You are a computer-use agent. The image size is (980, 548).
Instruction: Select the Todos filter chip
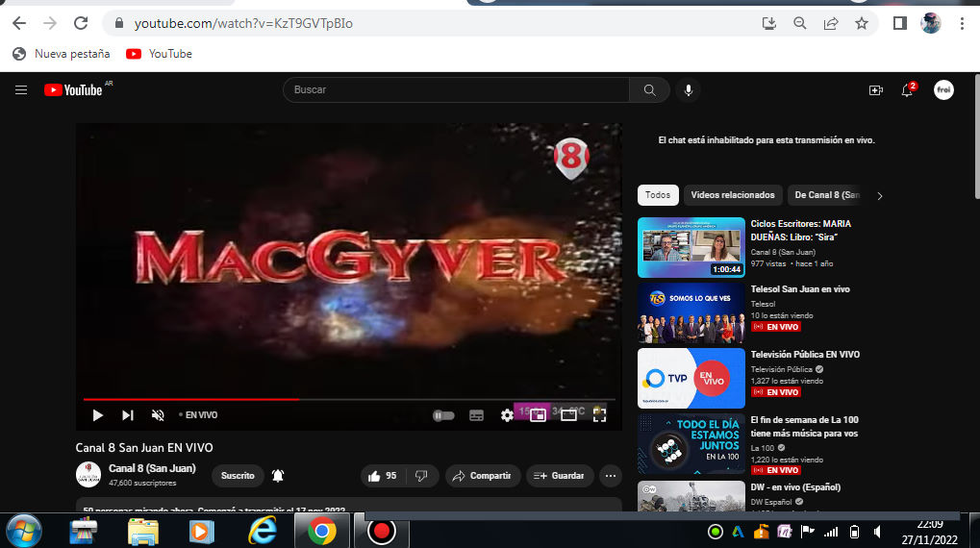pyautogui.click(x=658, y=195)
